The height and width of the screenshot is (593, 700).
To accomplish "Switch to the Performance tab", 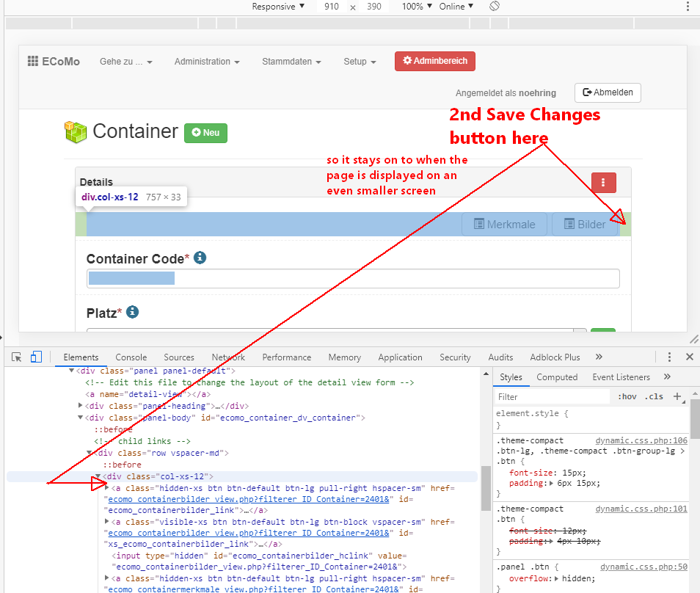I will tap(287, 357).
